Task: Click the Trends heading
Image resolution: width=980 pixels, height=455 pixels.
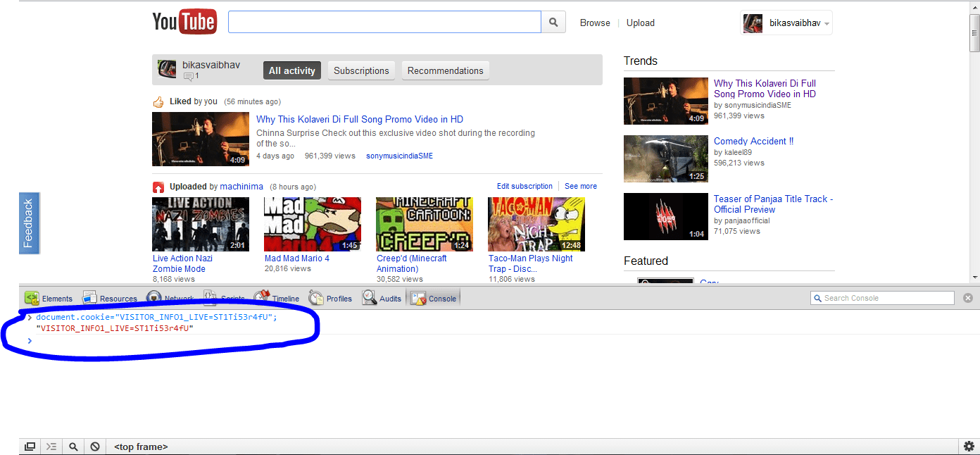Action: click(641, 61)
